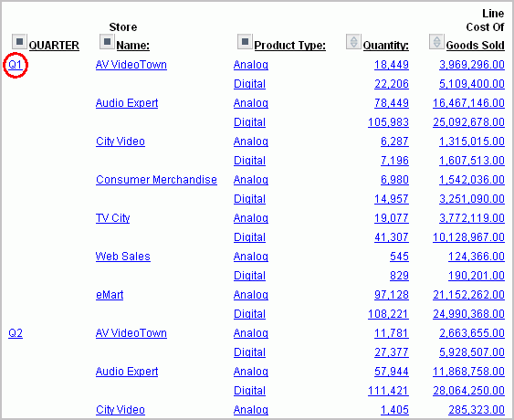The image size is (514, 420).
Task: Open cost value 3,969,296.00
Action: [472, 65]
